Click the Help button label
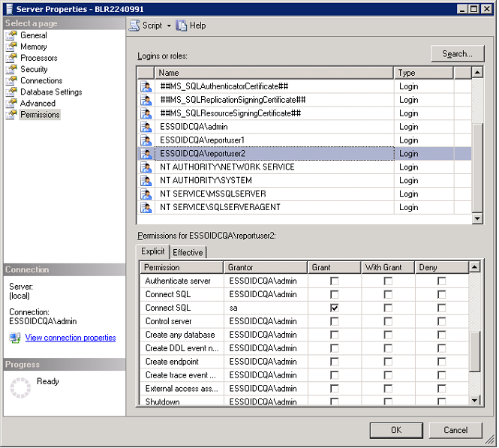This screenshot has width=499, height=448. coord(198,26)
